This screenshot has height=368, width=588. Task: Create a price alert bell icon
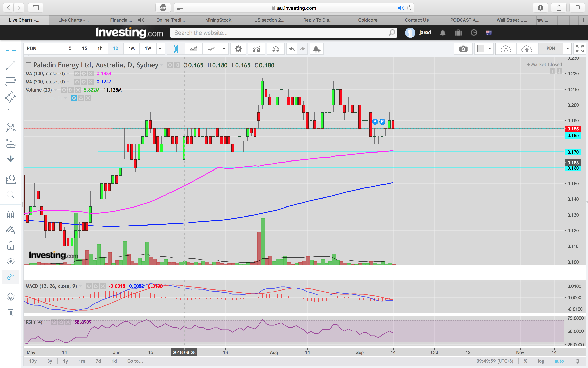(x=317, y=49)
